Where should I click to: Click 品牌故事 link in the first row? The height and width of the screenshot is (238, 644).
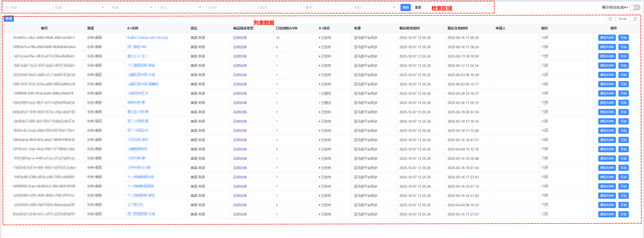pyautogui.click(x=240, y=38)
